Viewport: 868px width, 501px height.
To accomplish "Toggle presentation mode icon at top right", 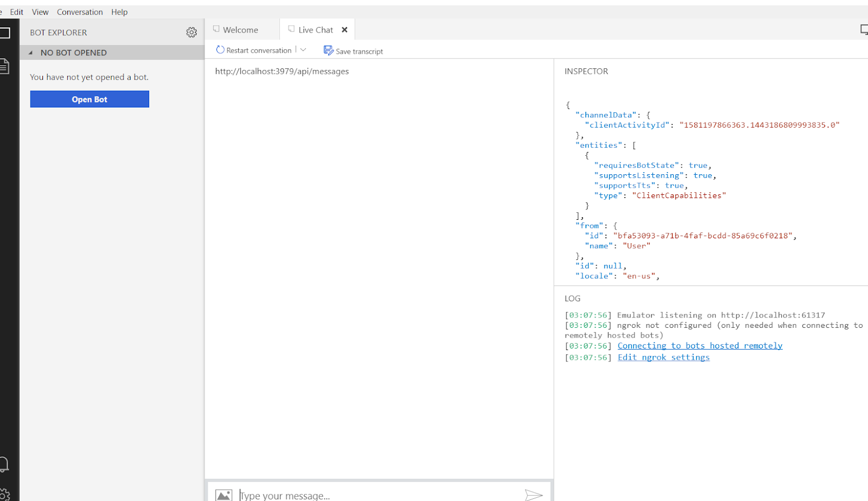I will 864,30.
